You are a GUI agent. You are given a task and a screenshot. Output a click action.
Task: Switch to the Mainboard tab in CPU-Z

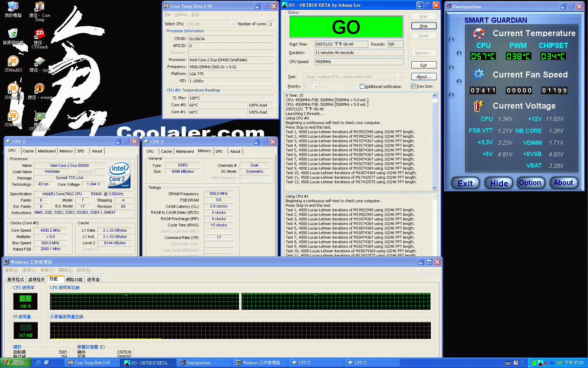(x=47, y=151)
